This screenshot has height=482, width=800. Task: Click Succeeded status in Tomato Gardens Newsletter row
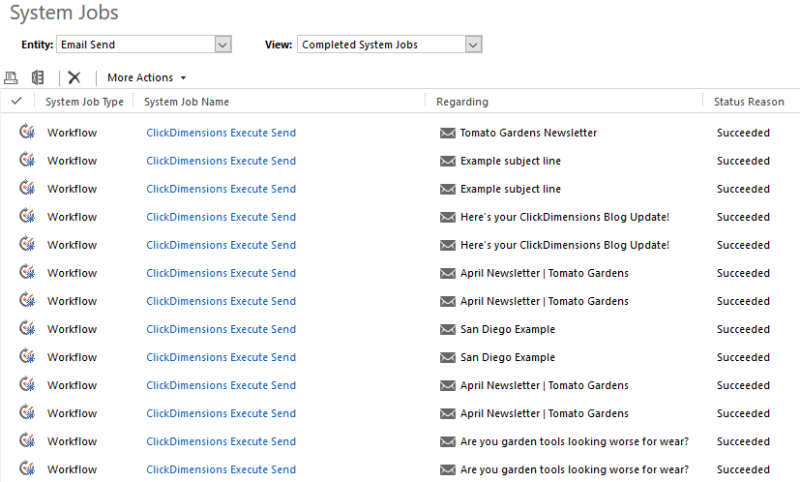743,133
